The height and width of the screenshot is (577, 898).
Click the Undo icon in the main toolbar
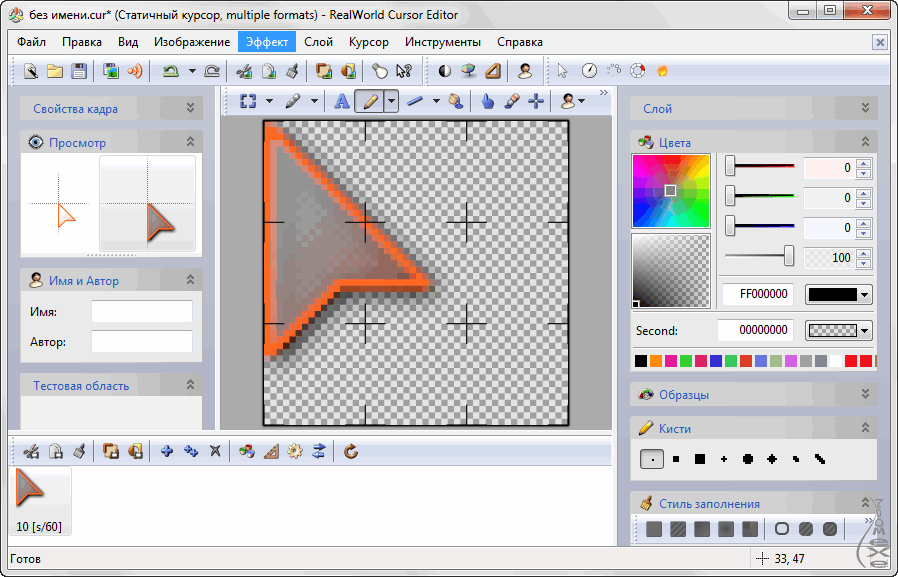point(170,71)
